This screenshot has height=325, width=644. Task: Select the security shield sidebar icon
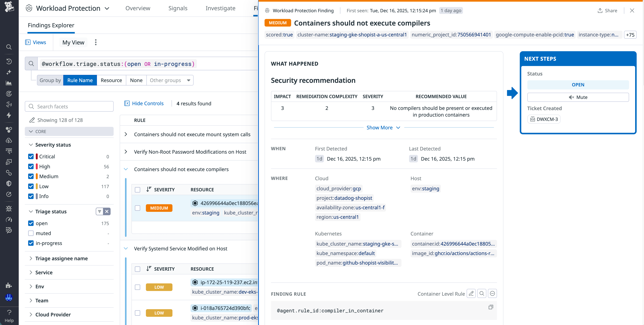pyautogui.click(x=9, y=183)
